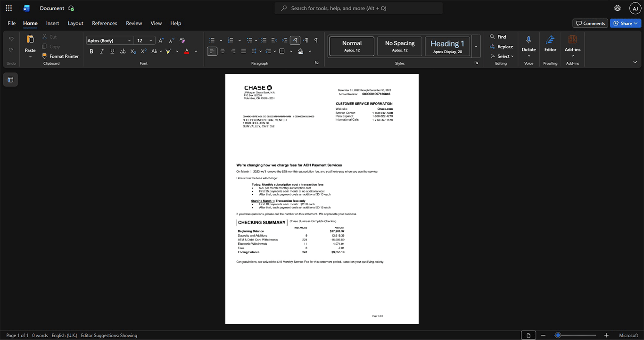Expand the Paste options arrow
The width and height of the screenshot is (644, 340).
(x=30, y=57)
